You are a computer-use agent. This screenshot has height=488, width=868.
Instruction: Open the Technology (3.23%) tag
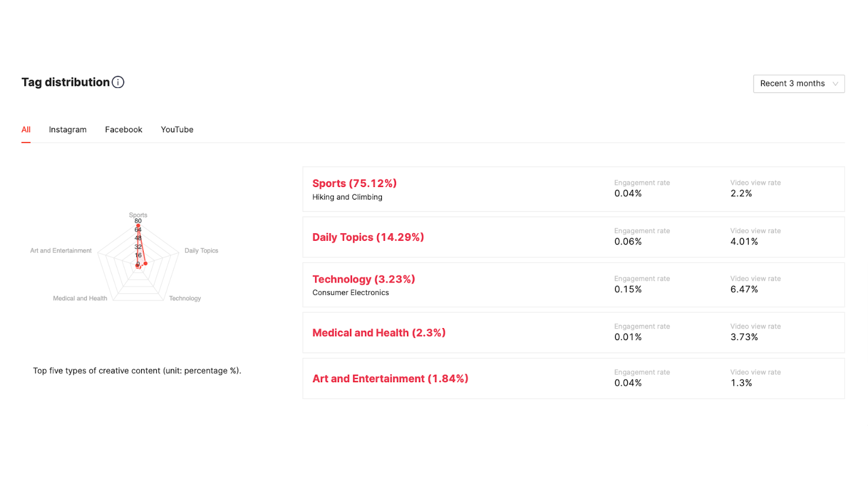(363, 279)
